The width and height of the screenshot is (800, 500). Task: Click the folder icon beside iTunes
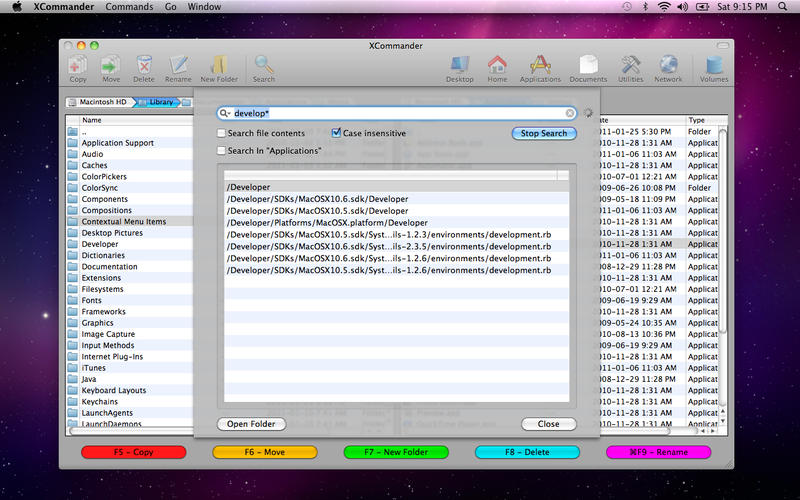[73, 368]
